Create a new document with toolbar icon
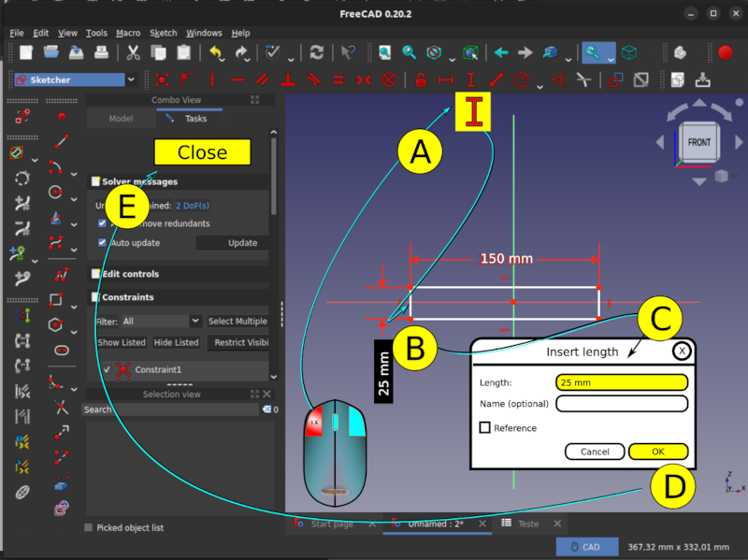The height and width of the screenshot is (560, 748). click(26, 52)
